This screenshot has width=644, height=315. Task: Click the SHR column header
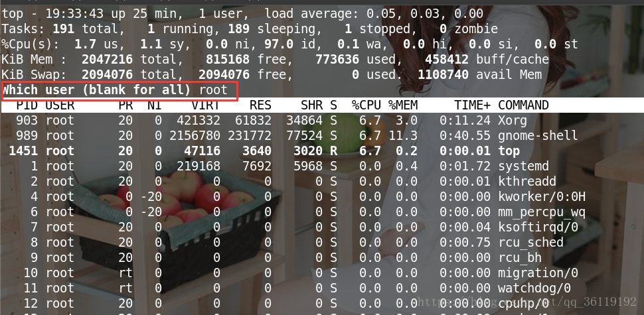coord(312,105)
